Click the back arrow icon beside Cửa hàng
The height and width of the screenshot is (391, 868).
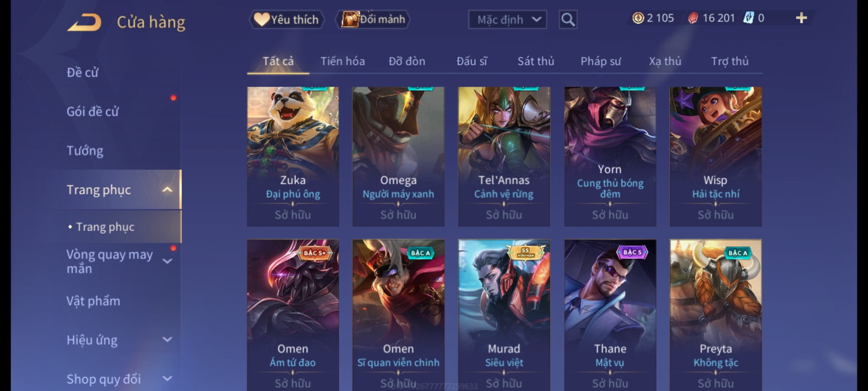click(x=84, y=22)
